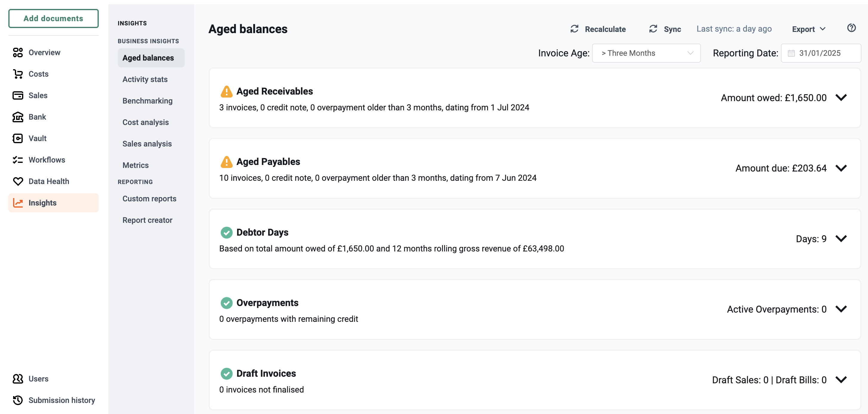The width and height of the screenshot is (868, 414).
Task: Click the Users people icon
Action: pos(18,379)
